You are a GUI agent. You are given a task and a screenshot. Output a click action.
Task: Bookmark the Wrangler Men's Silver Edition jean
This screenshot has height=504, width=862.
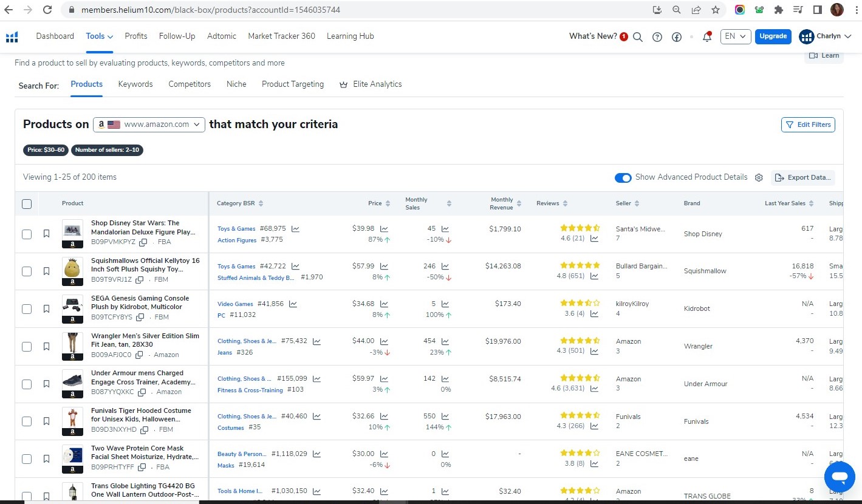tap(46, 347)
